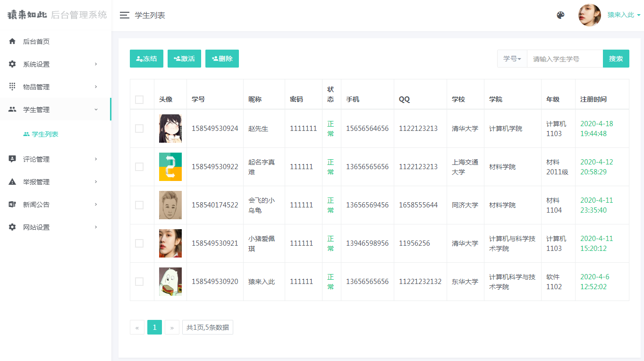Open avatar of student 赵先生

(170, 129)
